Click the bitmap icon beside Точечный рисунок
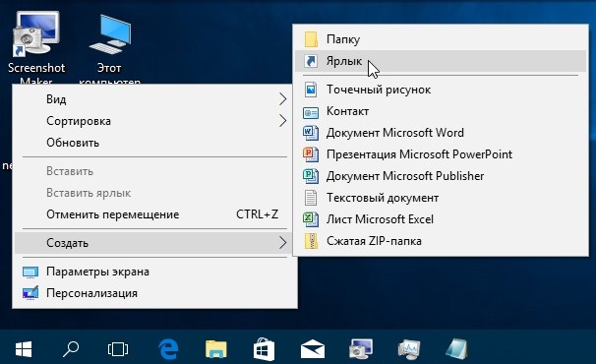This screenshot has height=364, width=596. (x=311, y=90)
